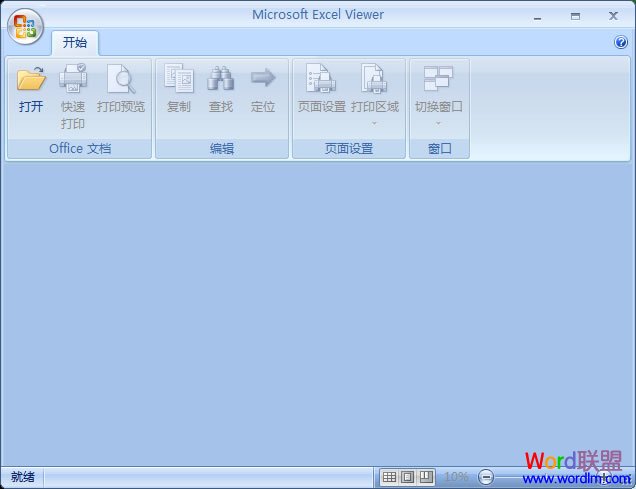Open 页面设置 page setup button
The height and width of the screenshot is (489, 636).
tap(322, 88)
